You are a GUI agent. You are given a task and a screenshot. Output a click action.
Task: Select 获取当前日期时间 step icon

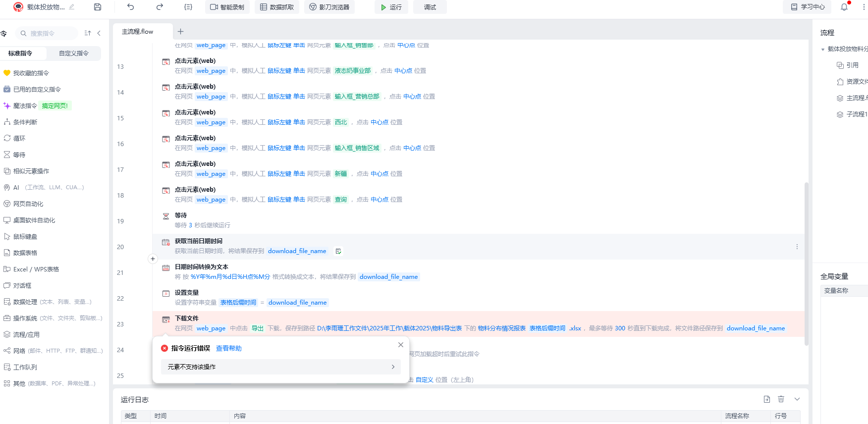tap(166, 242)
